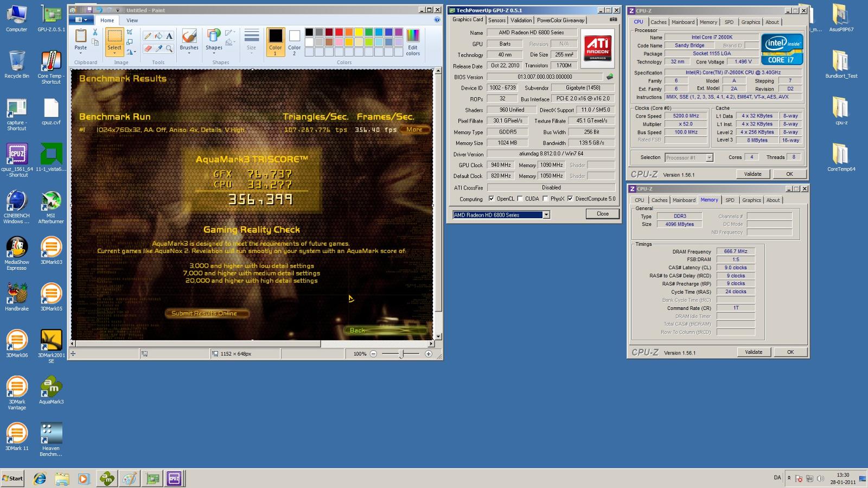This screenshot has height=488, width=868.
Task: Open the Sensors tab in GPU-Z
Action: pyautogui.click(x=497, y=20)
